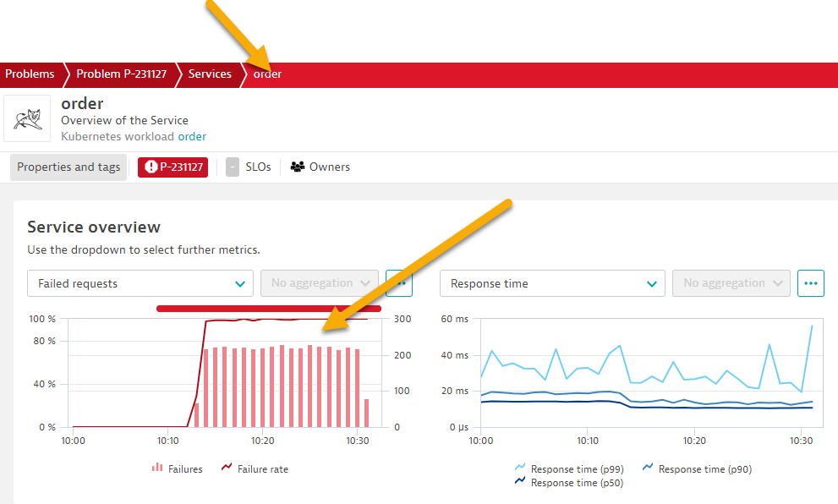The width and height of the screenshot is (838, 504).
Task: Expand the Failed requests metric dropdown
Action: click(x=140, y=283)
